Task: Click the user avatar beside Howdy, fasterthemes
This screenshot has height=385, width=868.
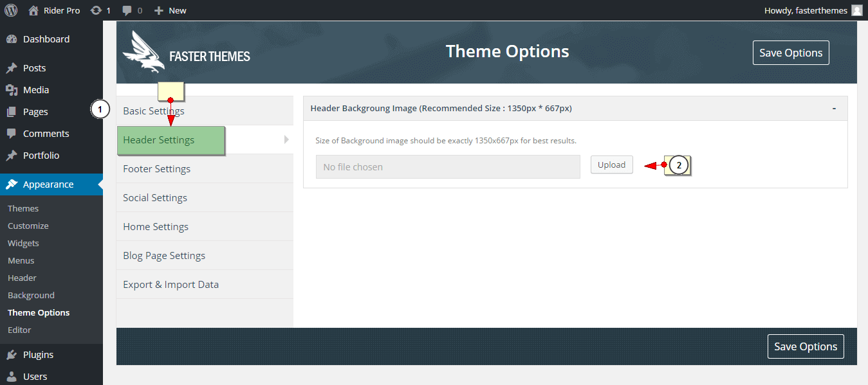Action: 856,10
